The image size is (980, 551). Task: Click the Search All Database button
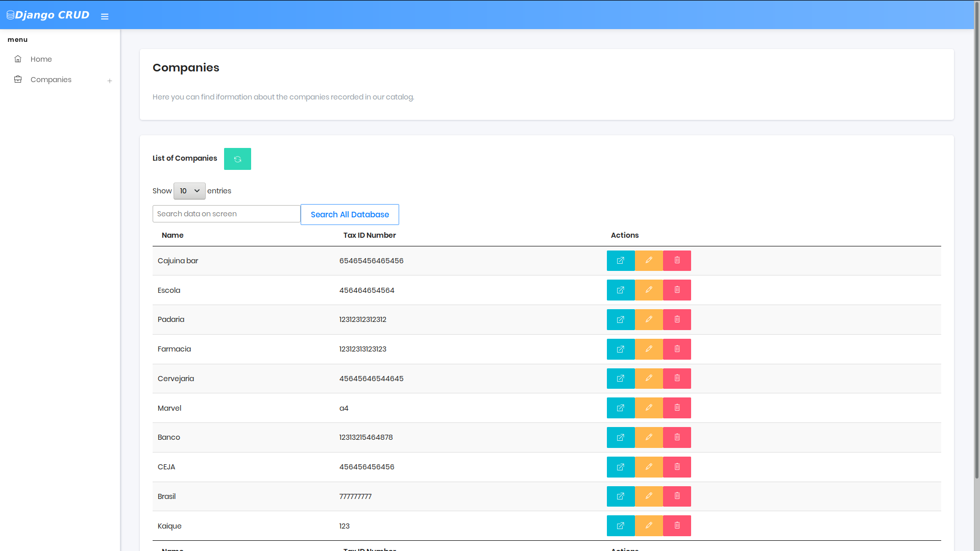[x=350, y=215]
